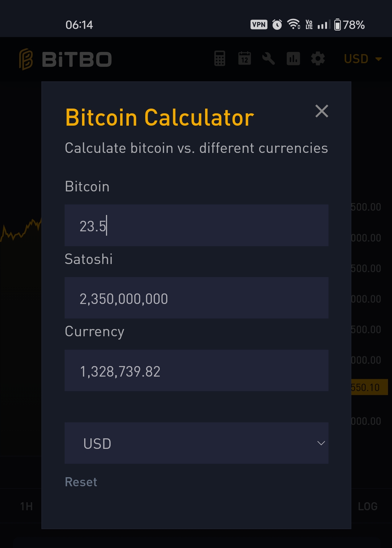392x548 pixels.
Task: Select the 1H chart timeframe
Action: coord(26,506)
